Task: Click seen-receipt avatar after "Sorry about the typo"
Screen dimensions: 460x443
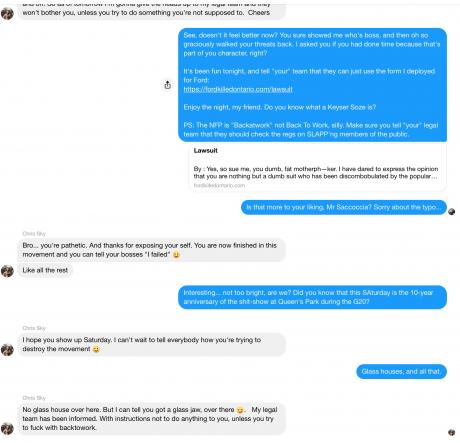Action: 452,212
